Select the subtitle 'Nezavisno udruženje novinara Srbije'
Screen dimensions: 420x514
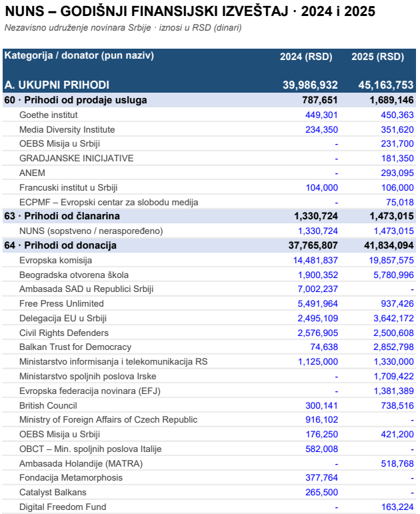coord(78,28)
